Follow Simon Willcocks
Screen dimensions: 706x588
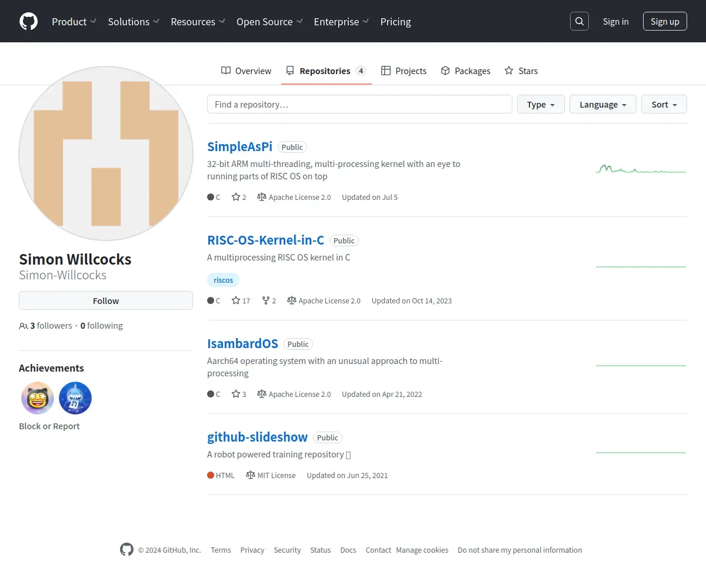click(106, 300)
